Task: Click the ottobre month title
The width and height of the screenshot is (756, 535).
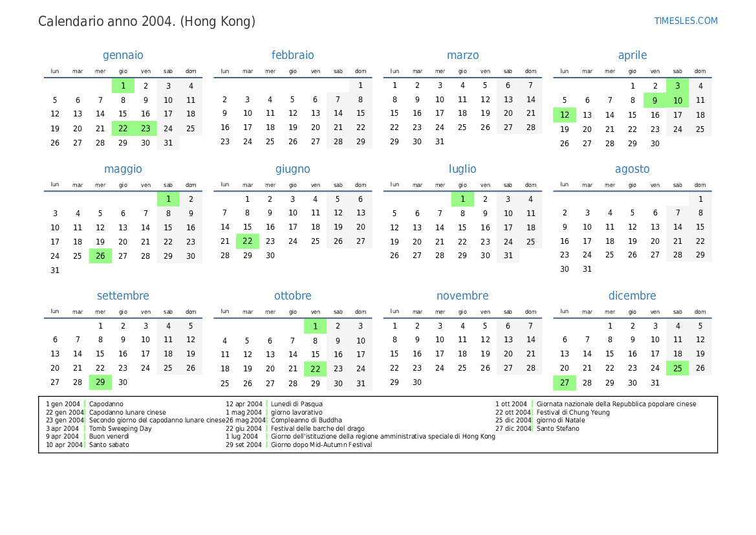Action: pos(292,296)
